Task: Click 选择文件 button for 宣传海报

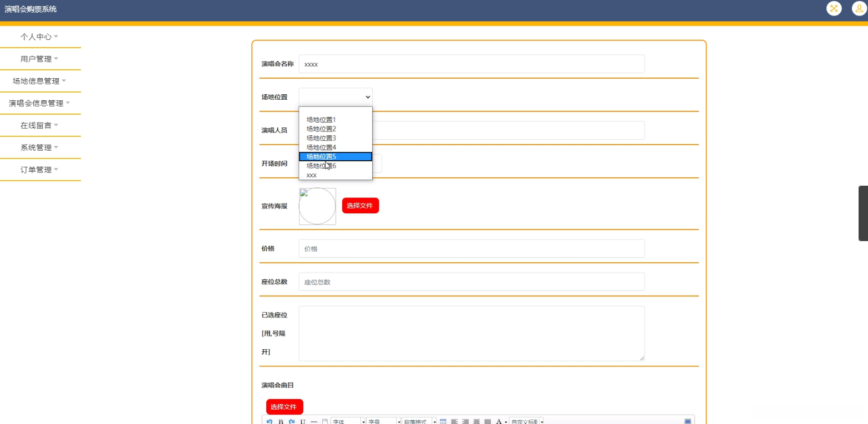Action: pyautogui.click(x=361, y=206)
